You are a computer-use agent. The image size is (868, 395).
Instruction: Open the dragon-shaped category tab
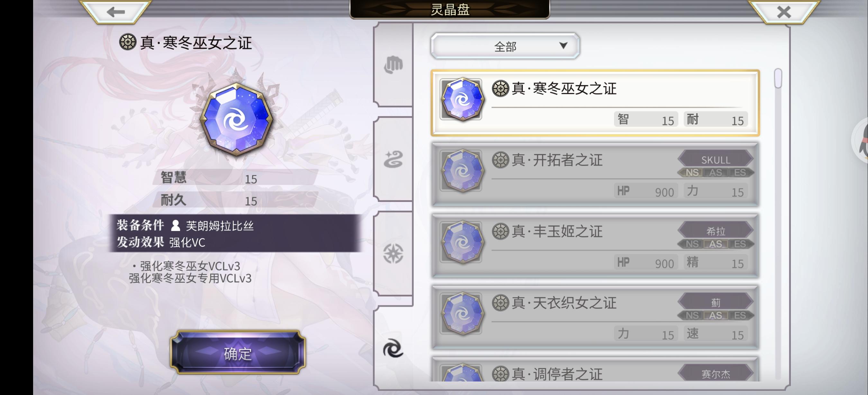[x=393, y=159]
